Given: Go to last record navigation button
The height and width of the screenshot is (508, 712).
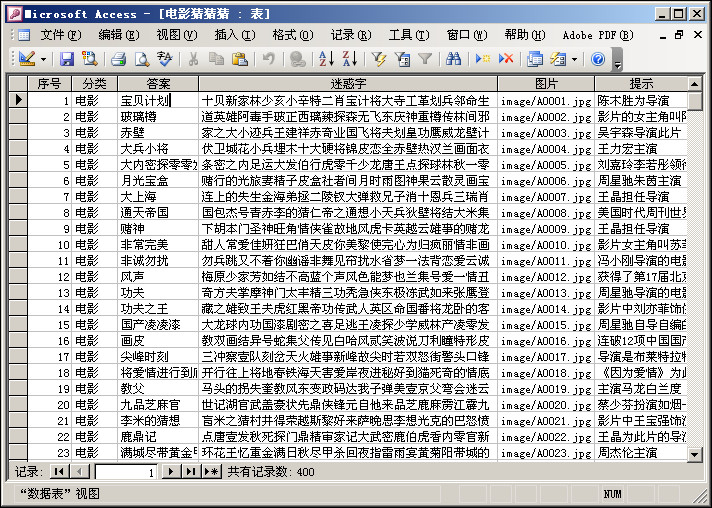Looking at the screenshot, I should coord(191,472).
